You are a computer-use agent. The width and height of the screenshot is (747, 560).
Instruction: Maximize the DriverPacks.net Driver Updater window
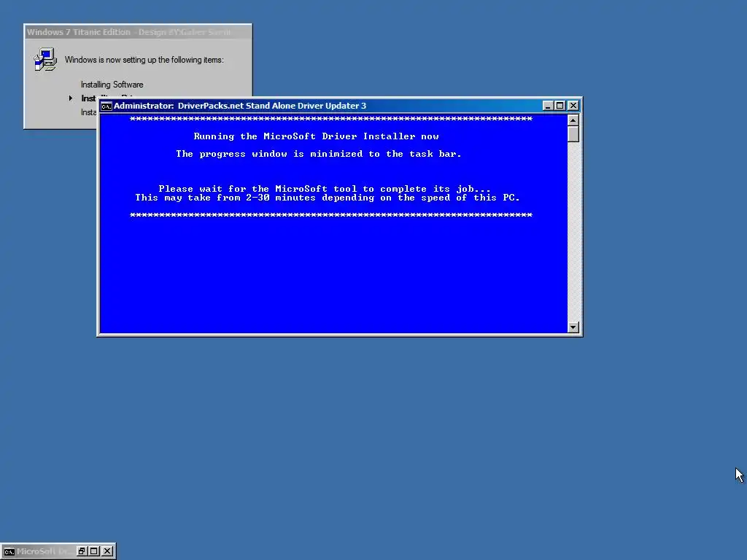coord(560,106)
